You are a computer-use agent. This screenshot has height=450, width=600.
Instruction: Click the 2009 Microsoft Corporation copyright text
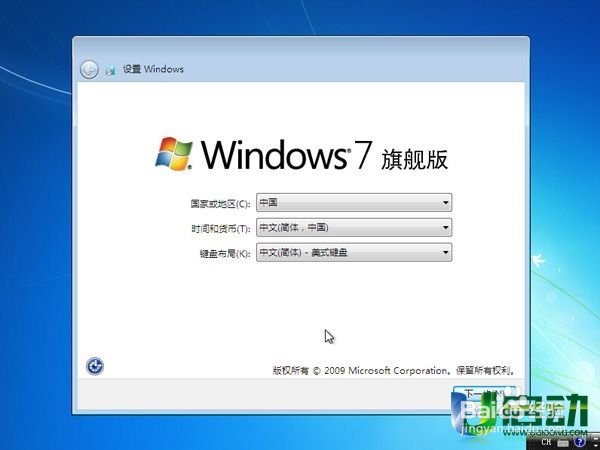[394, 370]
